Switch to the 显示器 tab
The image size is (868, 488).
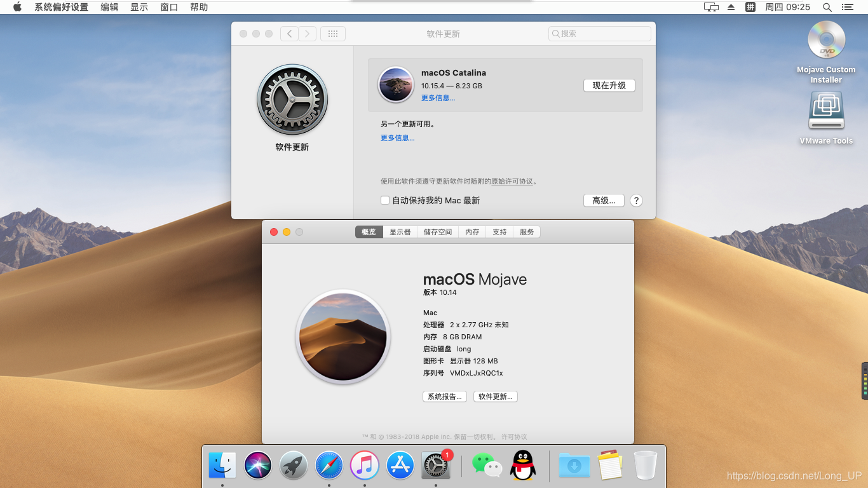tap(400, 232)
